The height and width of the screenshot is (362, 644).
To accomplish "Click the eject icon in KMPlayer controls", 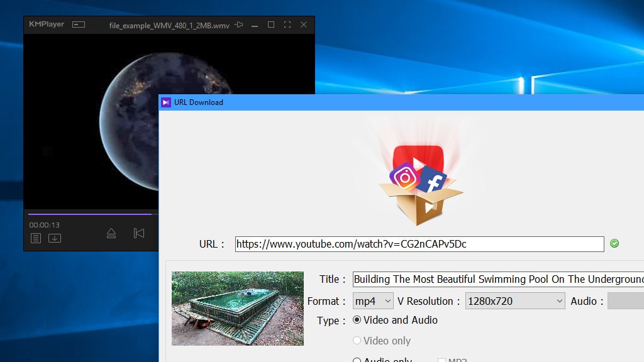I will pyautogui.click(x=111, y=233).
